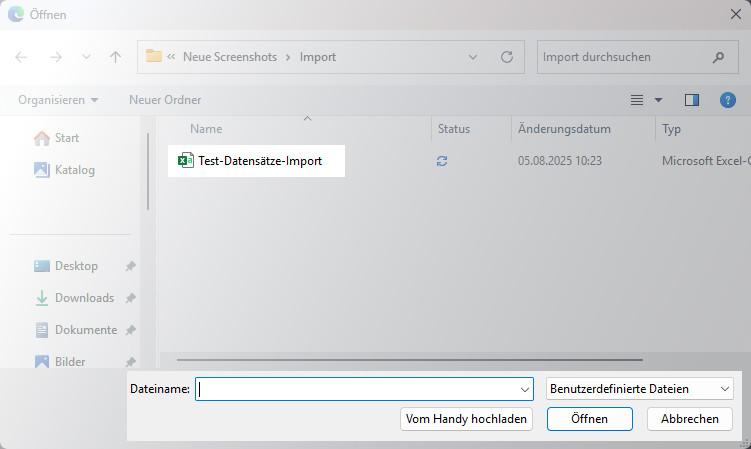Click the Excel icon of Test-Datensätze-Import
This screenshot has width=751, height=449.
[x=185, y=161]
